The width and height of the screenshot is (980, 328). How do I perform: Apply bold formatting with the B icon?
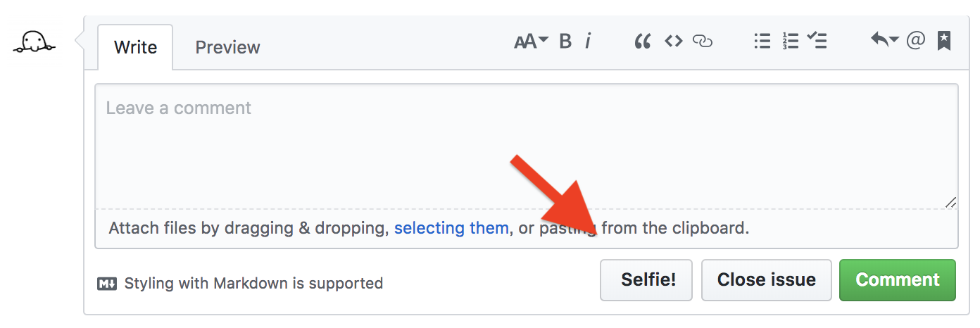565,42
